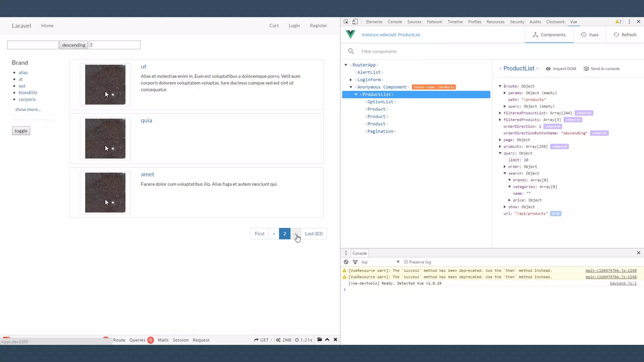Go to Last (83) pagination page

tap(314, 233)
